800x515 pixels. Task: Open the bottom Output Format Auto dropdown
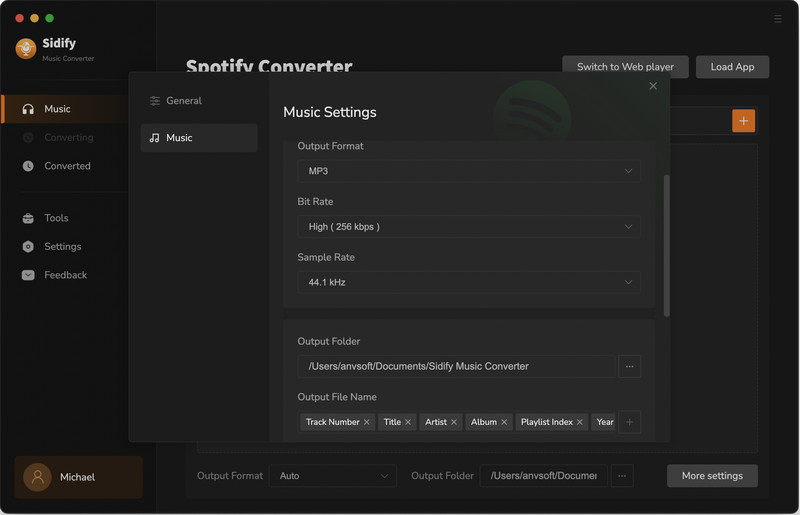(x=333, y=476)
